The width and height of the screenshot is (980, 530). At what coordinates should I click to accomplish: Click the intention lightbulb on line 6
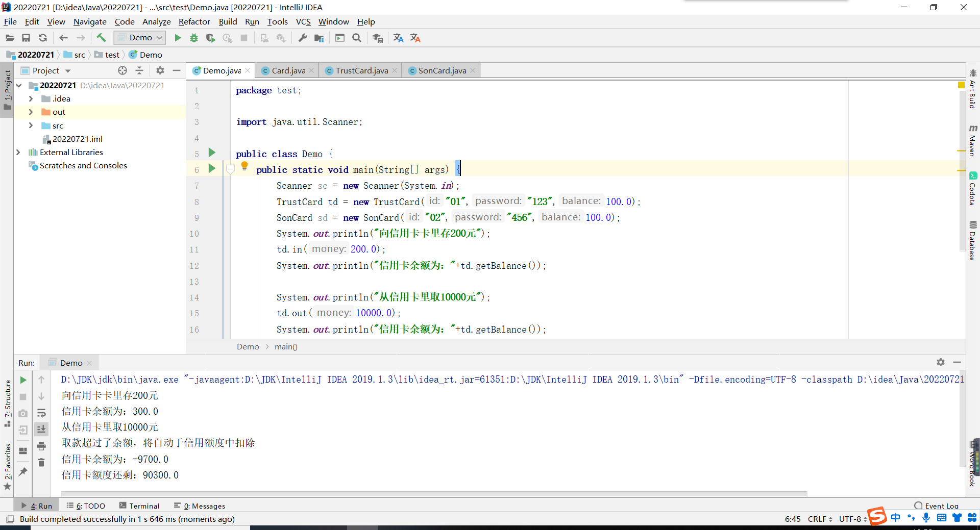[244, 165]
